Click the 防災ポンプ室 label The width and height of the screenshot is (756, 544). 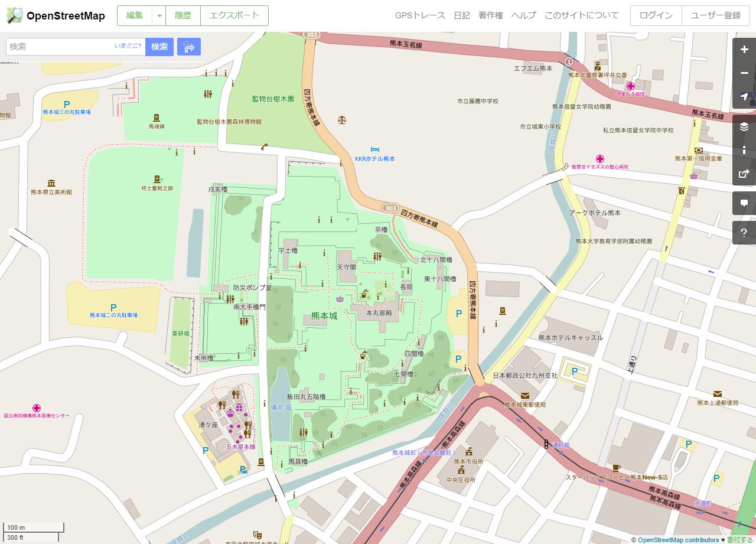point(252,288)
